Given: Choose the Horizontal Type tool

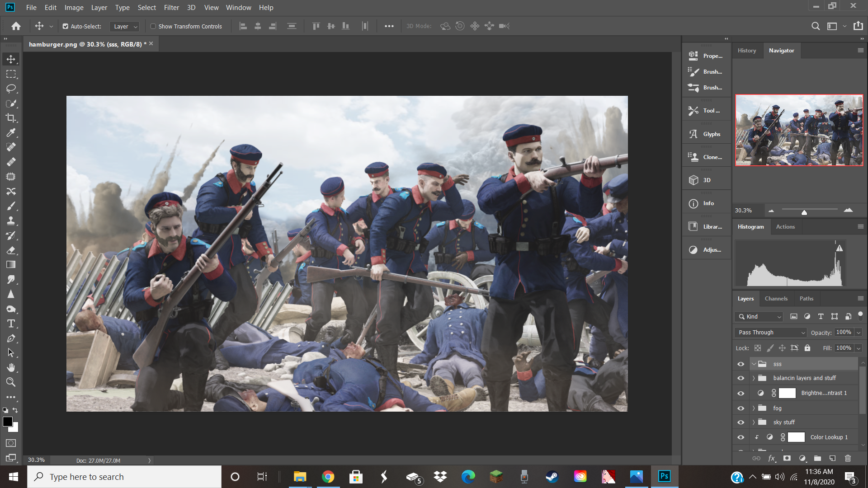Looking at the screenshot, I should coord(11,324).
